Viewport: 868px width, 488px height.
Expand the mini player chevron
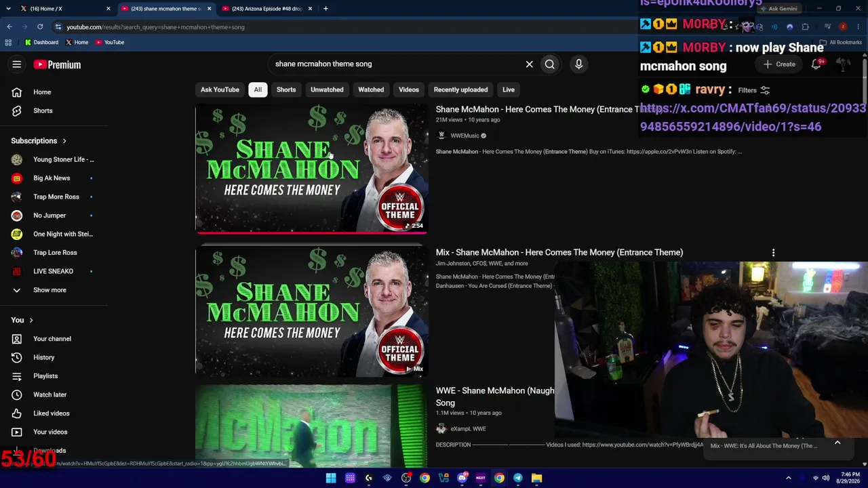coord(837,443)
